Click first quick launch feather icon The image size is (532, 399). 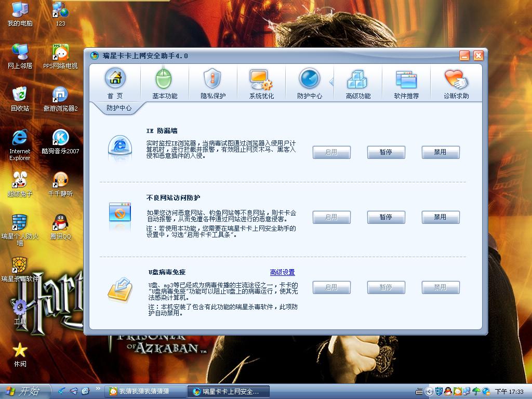point(62,391)
